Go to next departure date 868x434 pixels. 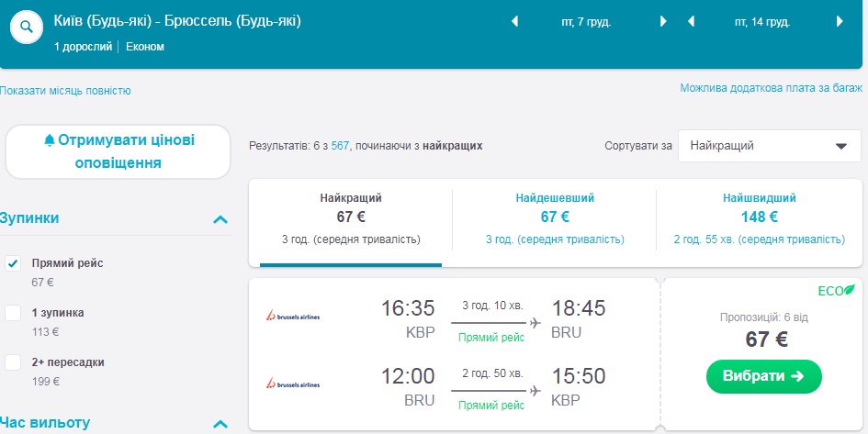[663, 21]
